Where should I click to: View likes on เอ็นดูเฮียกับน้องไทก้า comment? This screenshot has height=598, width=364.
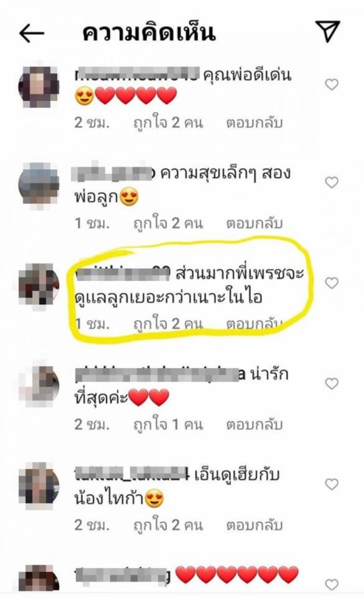pos(168,526)
